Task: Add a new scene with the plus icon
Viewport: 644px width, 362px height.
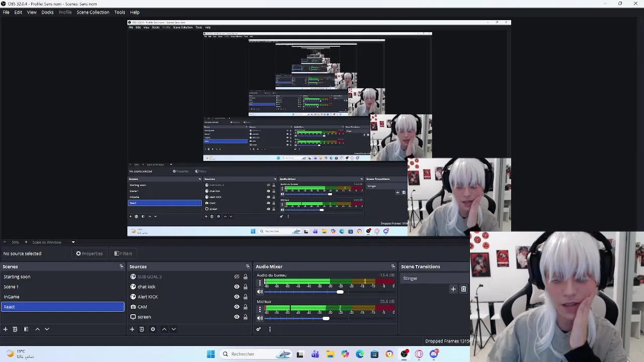Action: [5, 329]
